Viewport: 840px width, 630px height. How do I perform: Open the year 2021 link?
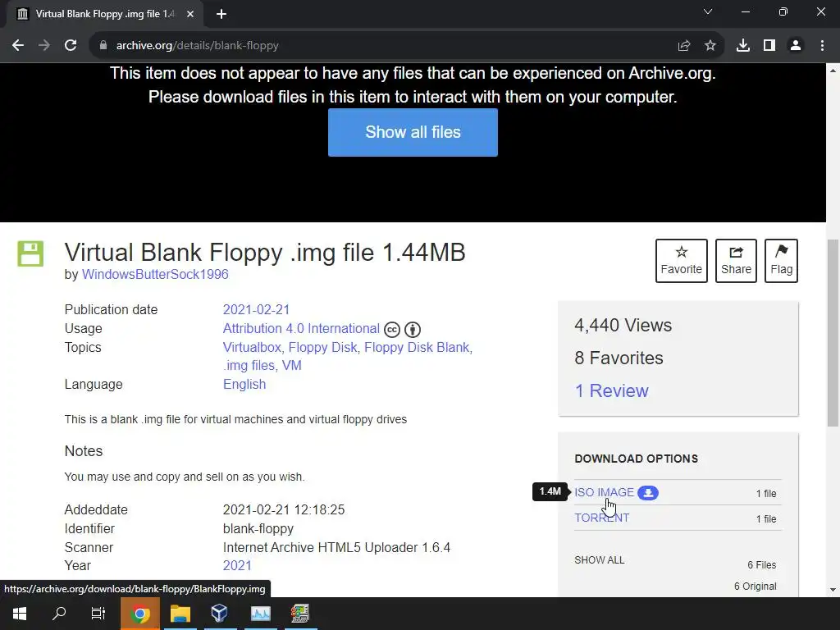[x=237, y=566]
